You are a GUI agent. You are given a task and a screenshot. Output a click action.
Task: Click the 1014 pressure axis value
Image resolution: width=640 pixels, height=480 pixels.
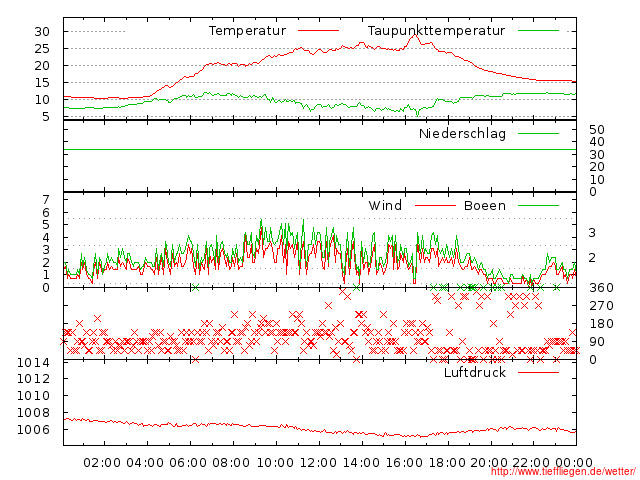point(33,362)
